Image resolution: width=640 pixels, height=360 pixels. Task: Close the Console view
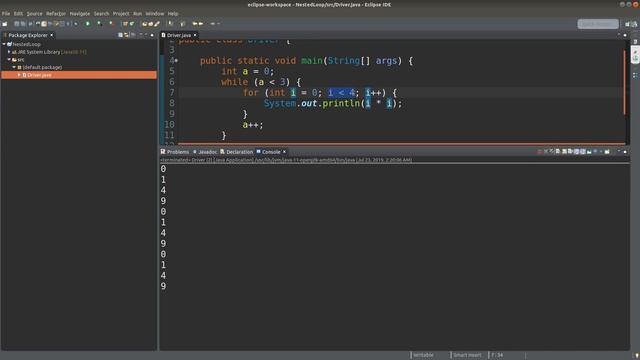tap(284, 152)
